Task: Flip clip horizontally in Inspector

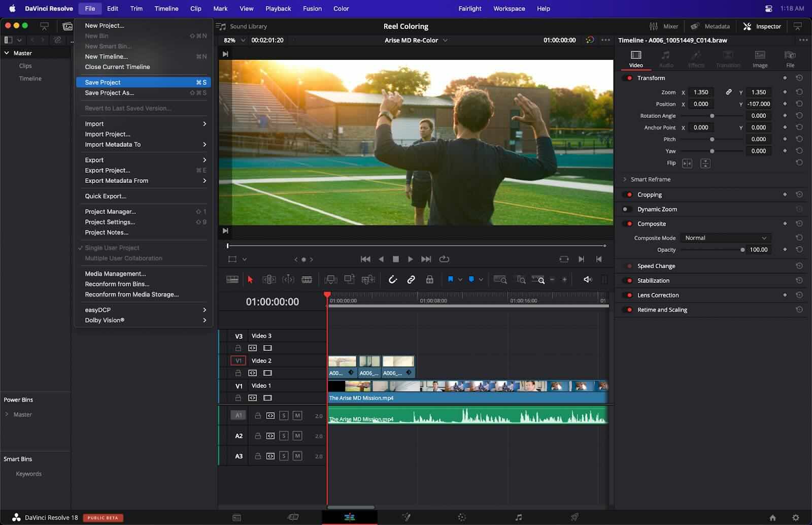Action: coord(687,163)
